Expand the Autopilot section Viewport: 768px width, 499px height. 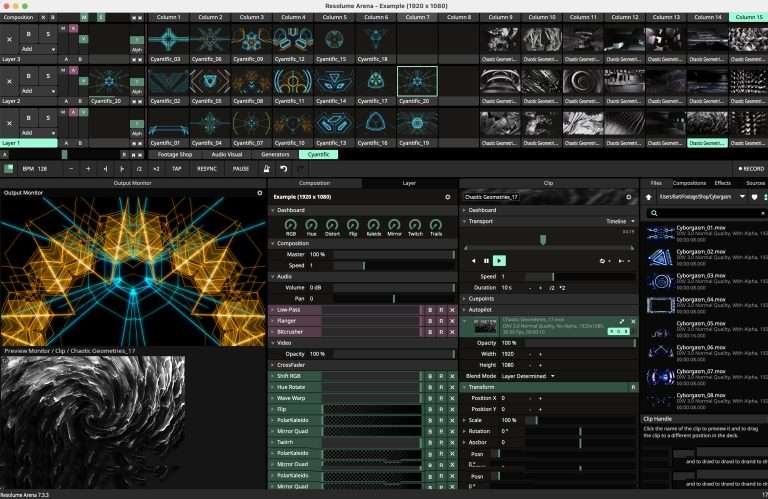(x=464, y=309)
